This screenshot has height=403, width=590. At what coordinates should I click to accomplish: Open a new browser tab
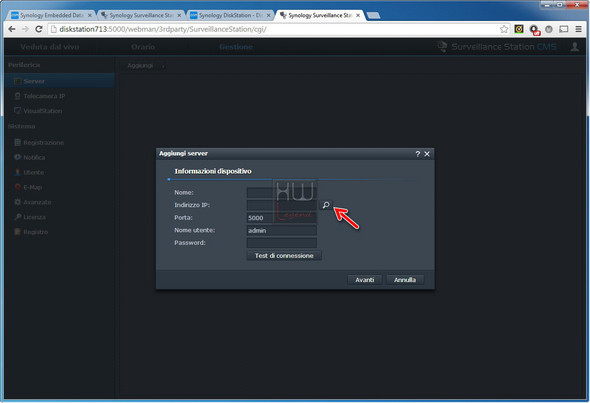click(x=373, y=15)
